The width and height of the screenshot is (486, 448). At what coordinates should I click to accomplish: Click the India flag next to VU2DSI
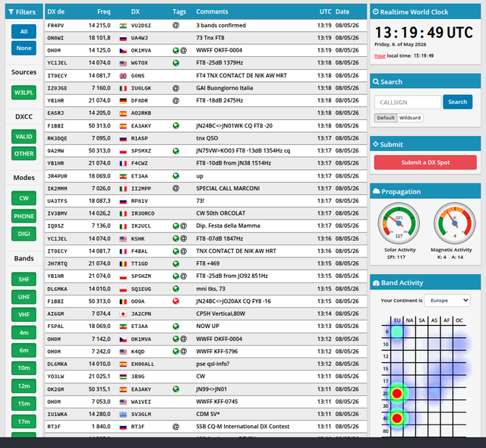tap(123, 26)
